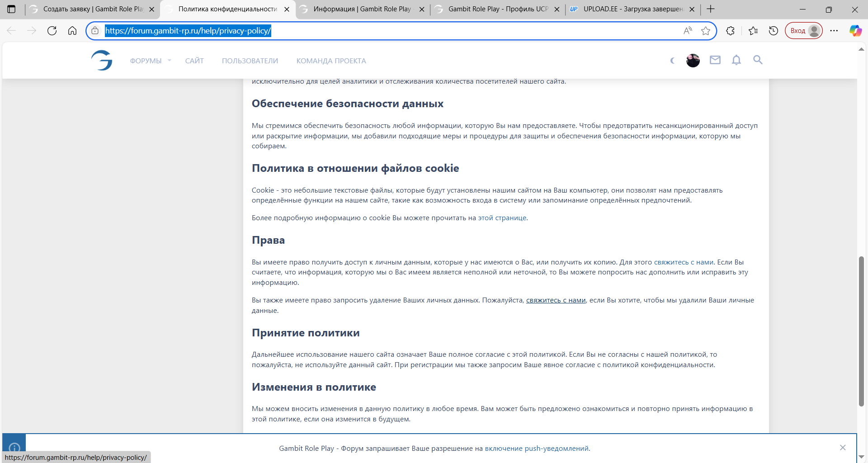Switch to UPLOAD.EE tab

tap(632, 9)
